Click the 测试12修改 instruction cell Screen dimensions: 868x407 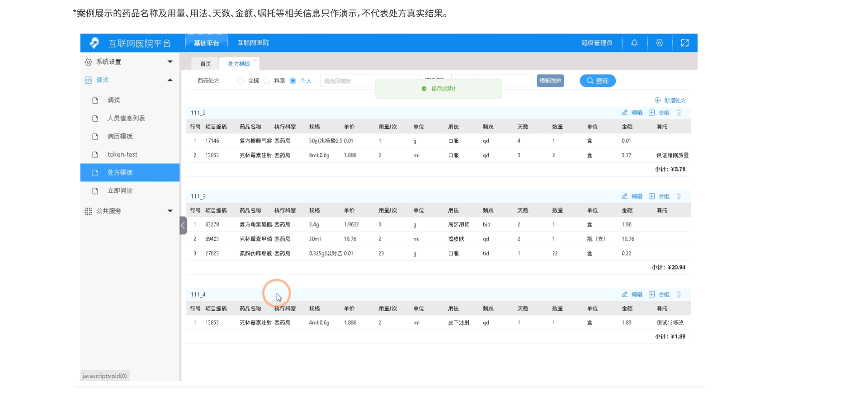coord(670,323)
